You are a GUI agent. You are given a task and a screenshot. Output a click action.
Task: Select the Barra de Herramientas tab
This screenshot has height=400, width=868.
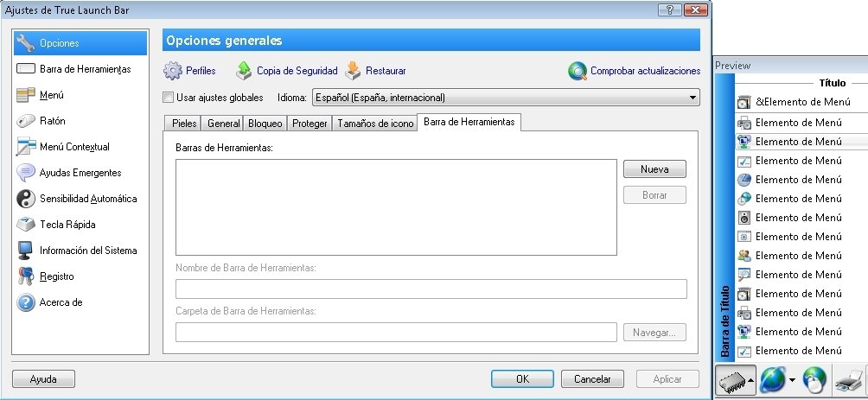click(469, 122)
